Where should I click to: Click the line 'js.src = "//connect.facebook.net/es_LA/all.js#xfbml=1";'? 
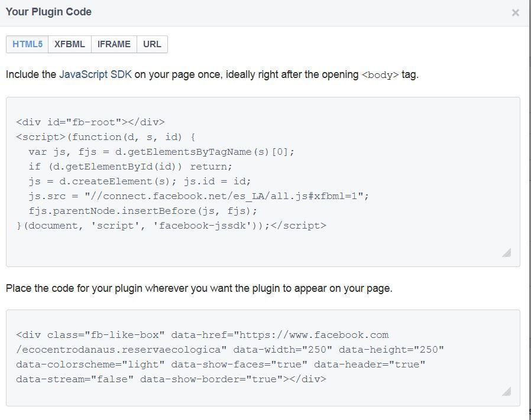pyautogui.click(x=199, y=196)
